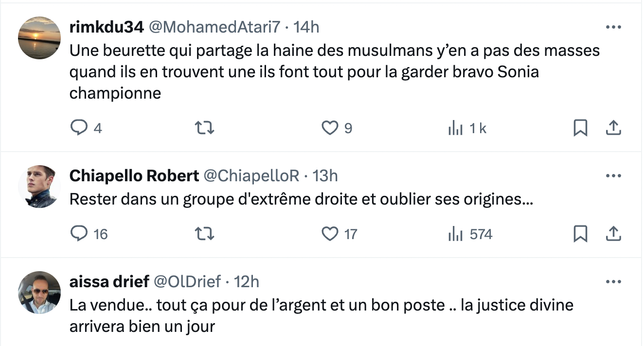644x346 pixels.
Task: Open more options on aissa drief's tweet
Action: click(x=614, y=281)
